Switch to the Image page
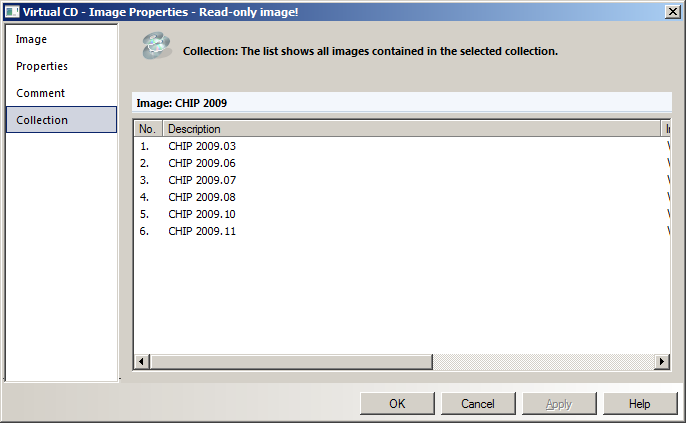This screenshot has height=423, width=686. (32, 40)
